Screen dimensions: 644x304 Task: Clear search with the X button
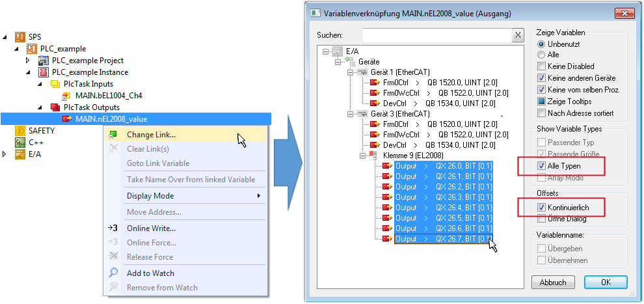[518, 35]
